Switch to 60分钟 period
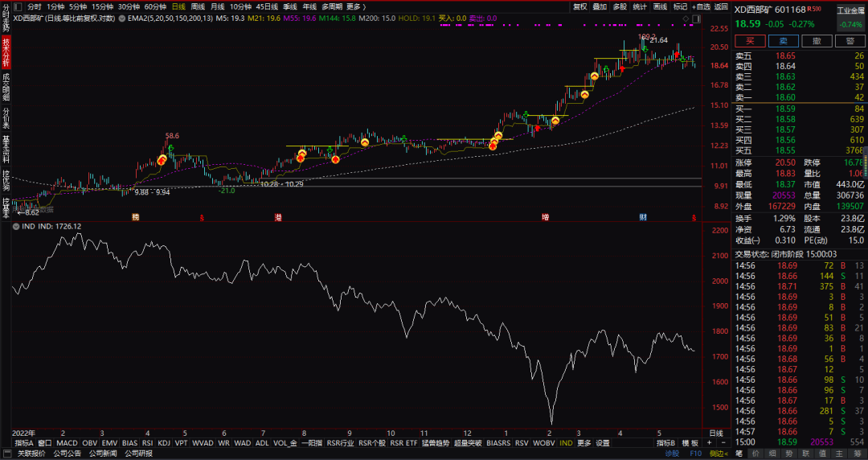The width and height of the screenshot is (868, 460). point(156,6)
